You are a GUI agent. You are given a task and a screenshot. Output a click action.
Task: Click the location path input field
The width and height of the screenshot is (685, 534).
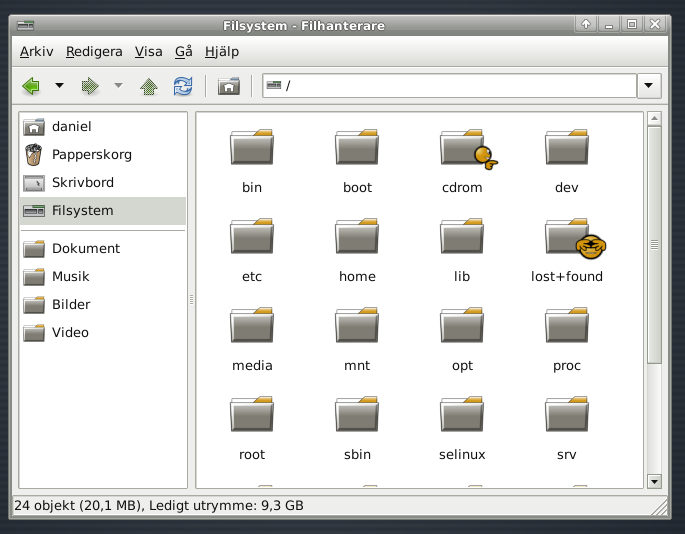click(x=449, y=86)
